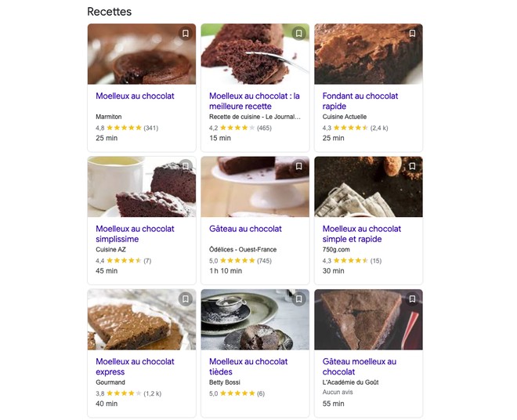Bookmark the Gâteau au chocolat Ôdélices recipe
517x420 pixels.
pyautogui.click(x=298, y=166)
